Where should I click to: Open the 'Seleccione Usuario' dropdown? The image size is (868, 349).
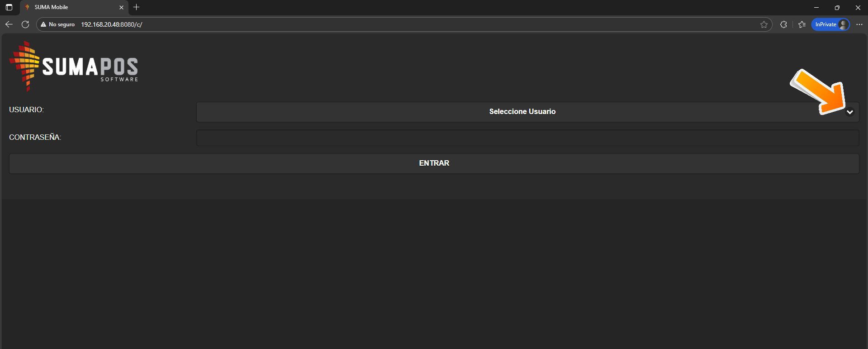click(x=522, y=112)
